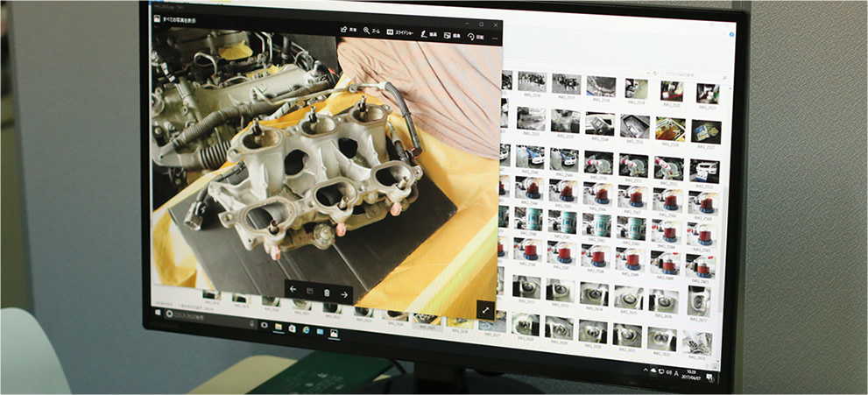Image resolution: width=868 pixels, height=395 pixels.
Task: Open Microsoft Store from the taskbar
Action: (293, 328)
